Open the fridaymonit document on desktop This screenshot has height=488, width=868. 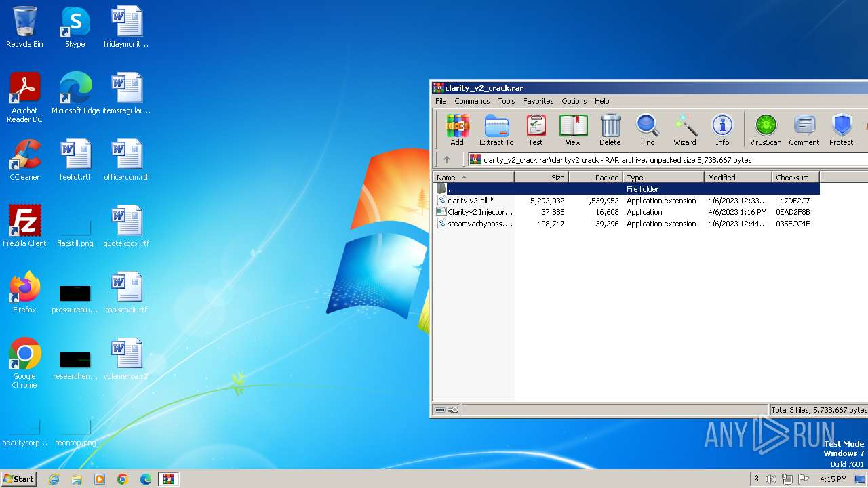click(126, 27)
